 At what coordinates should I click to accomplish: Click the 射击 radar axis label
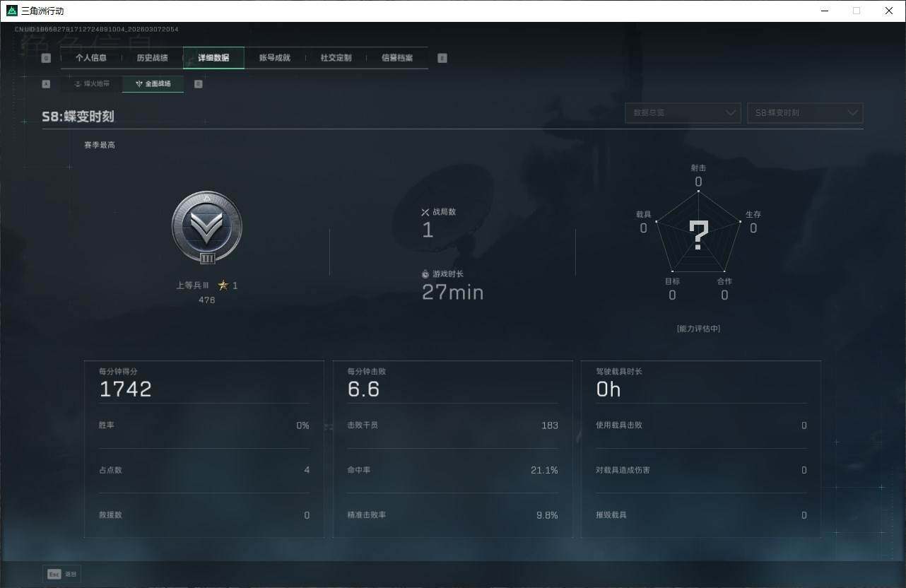[698, 168]
